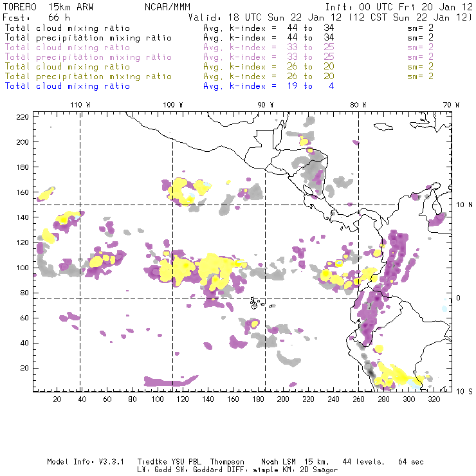Select the "Noah LSM" text
The width and height of the screenshot is (476, 476).
(279, 462)
